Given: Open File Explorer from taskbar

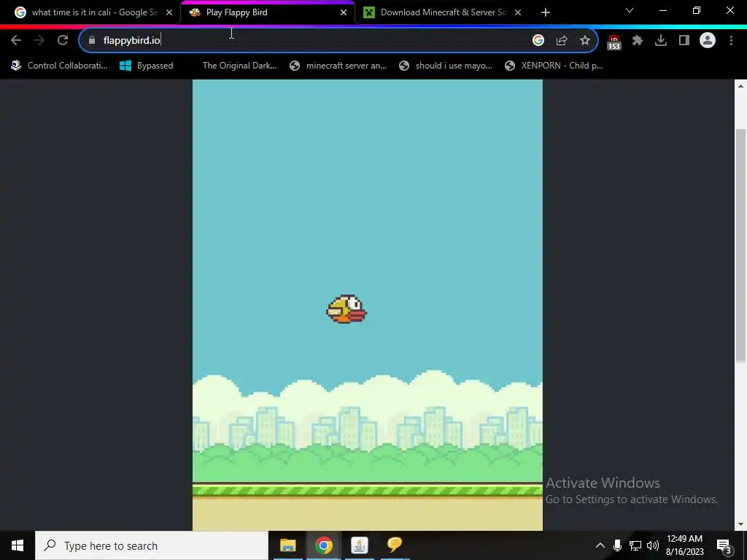Looking at the screenshot, I should click(x=287, y=545).
